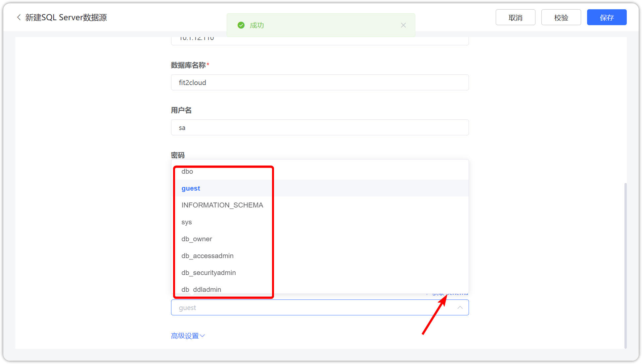Click the 取消 cancel button

pos(515,17)
